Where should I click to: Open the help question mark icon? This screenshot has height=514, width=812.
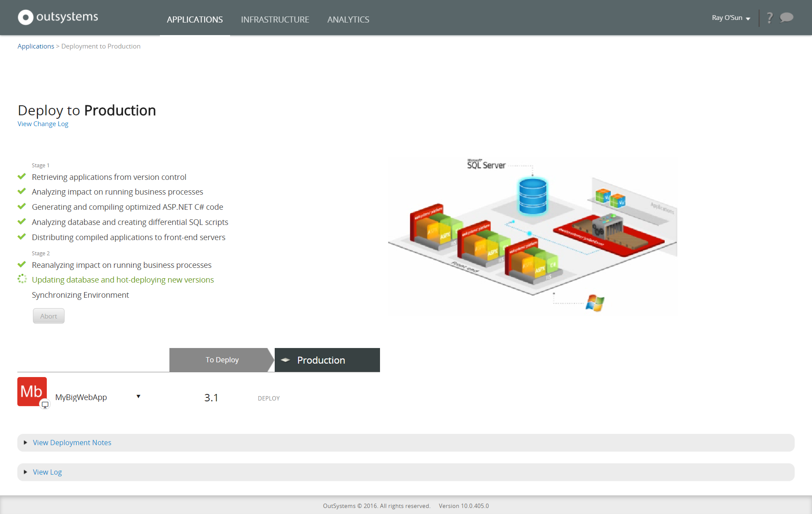tap(770, 17)
